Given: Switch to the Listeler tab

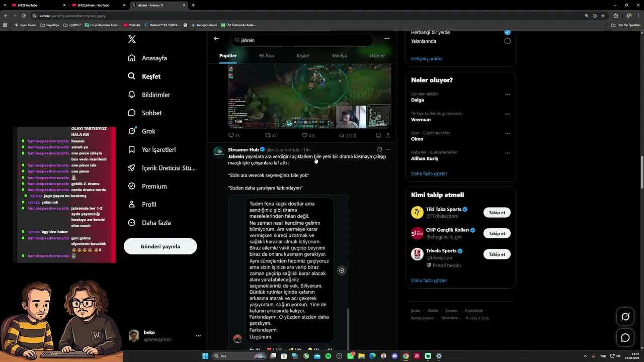Looking at the screenshot, I should point(377,56).
